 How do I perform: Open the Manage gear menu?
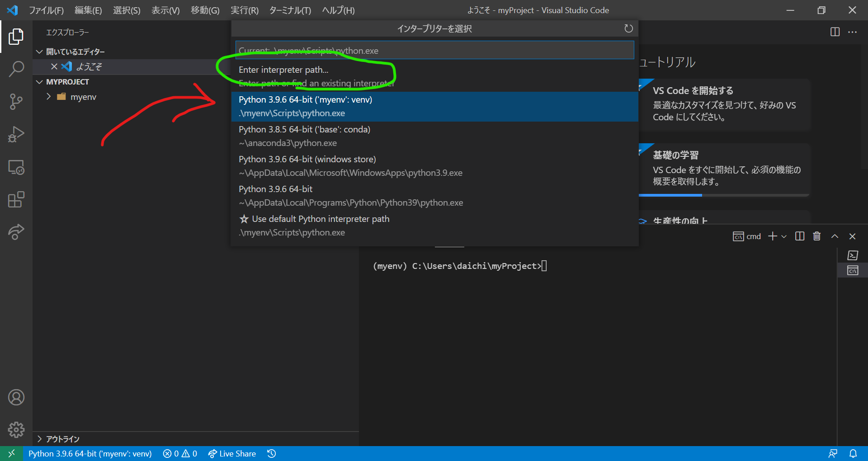click(16, 430)
